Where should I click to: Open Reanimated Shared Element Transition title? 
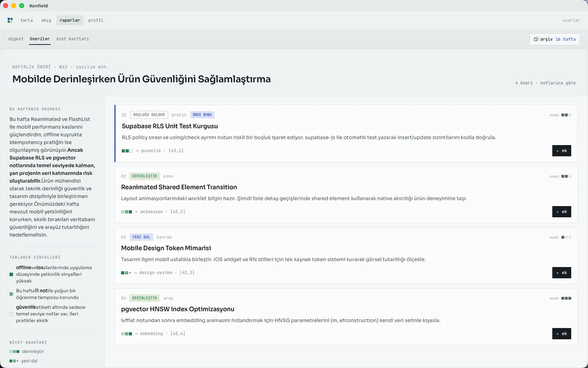tap(179, 187)
